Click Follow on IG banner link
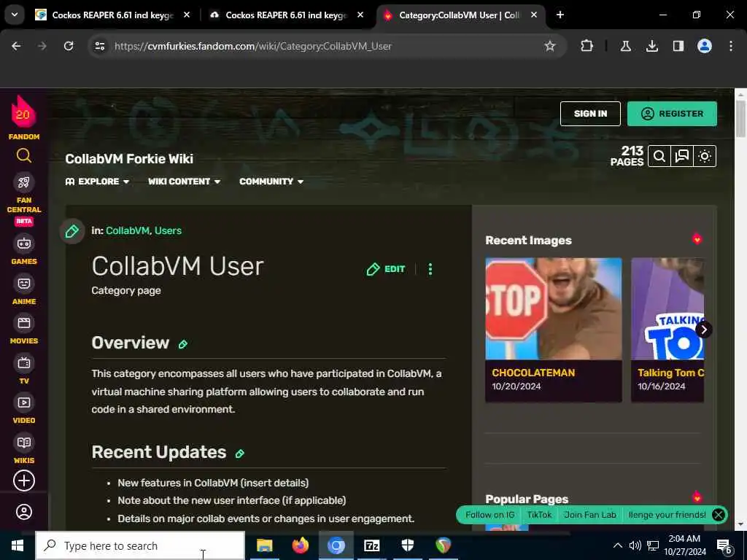This screenshot has width=747, height=560. coord(489,515)
